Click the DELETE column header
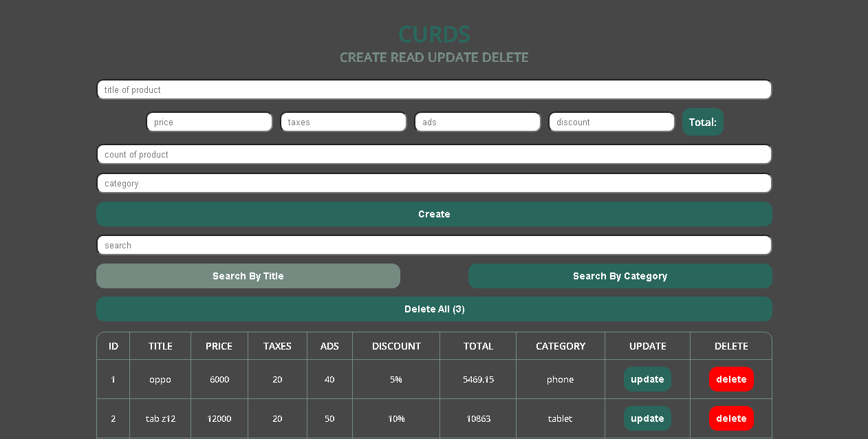 731,346
